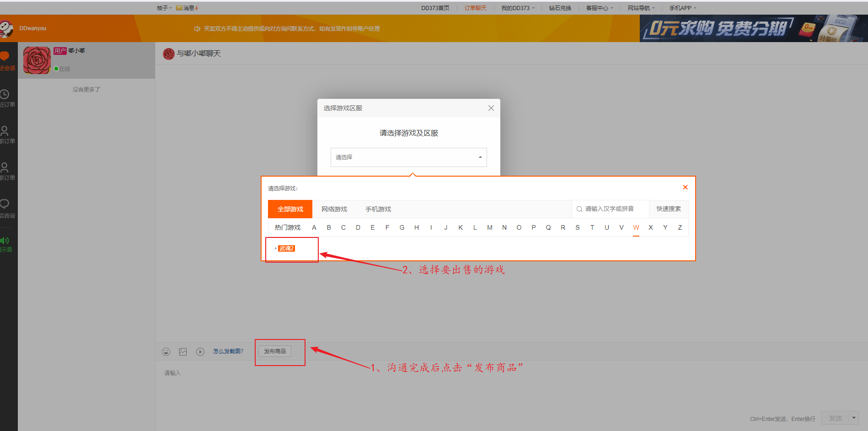Open recent conversations in the sidebar

coord(7,61)
